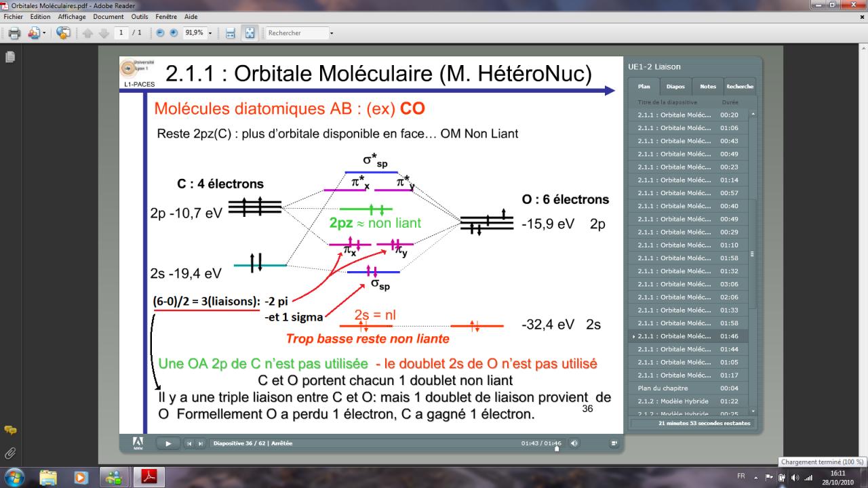Switch to the Plan tab
The height and width of the screenshot is (488, 868).
tap(644, 87)
